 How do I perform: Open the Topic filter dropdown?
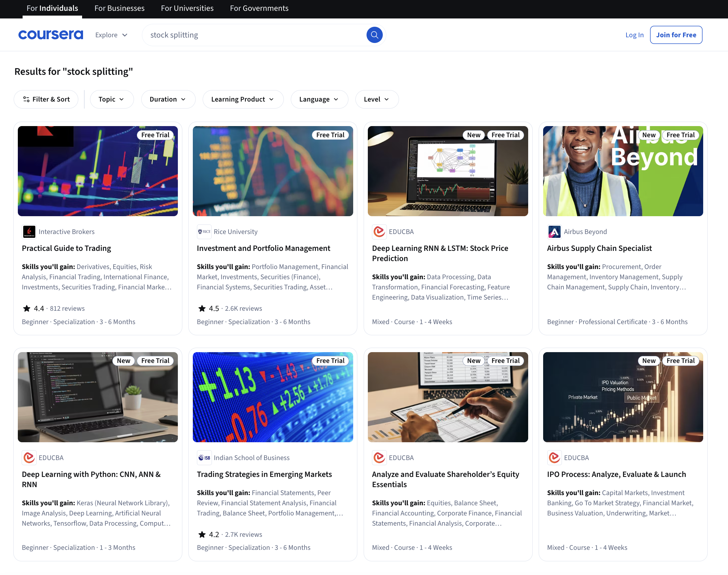112,99
